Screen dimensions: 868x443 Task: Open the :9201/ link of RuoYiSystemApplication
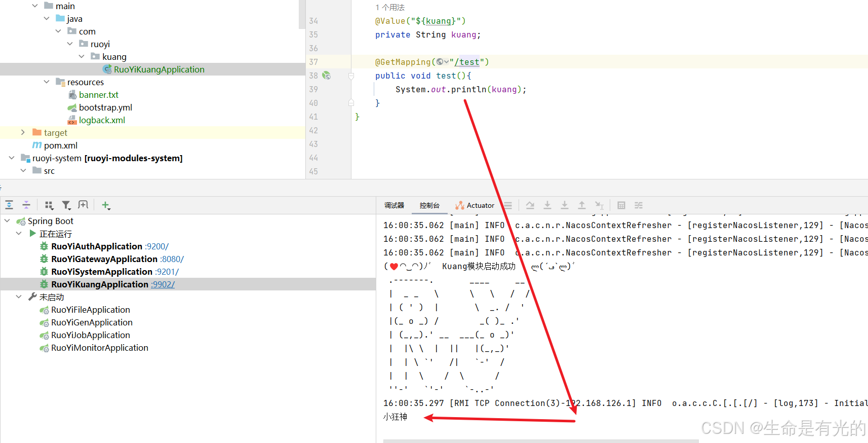pos(167,272)
